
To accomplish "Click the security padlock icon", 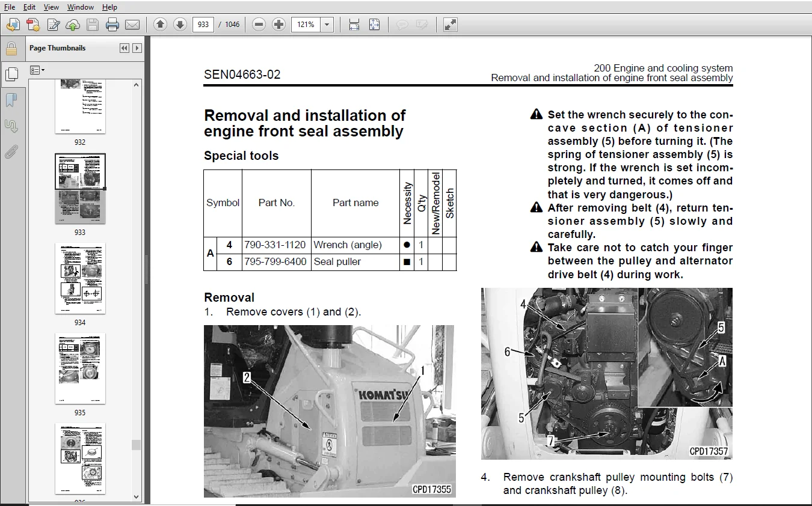I will tap(11, 49).
